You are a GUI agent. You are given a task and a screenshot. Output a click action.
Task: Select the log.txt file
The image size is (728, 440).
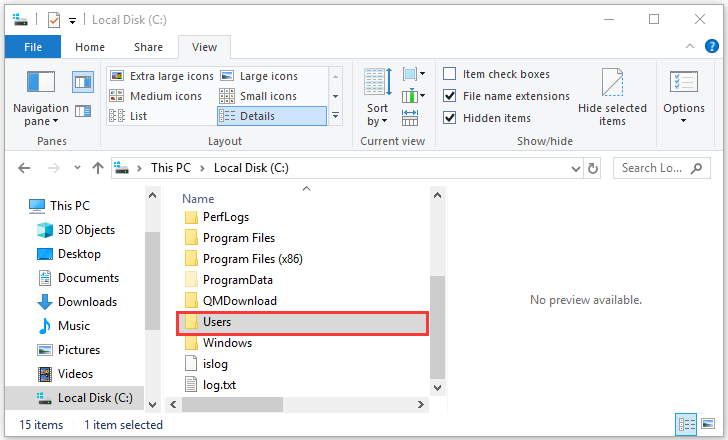(x=219, y=385)
